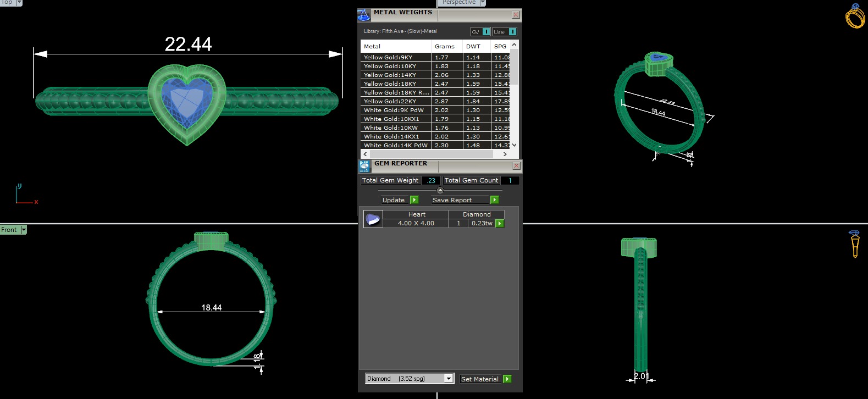
Task: Click the Metal column header
Action: pos(396,46)
